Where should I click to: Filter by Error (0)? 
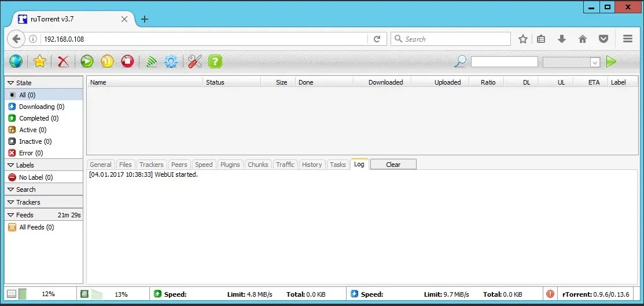pos(43,152)
